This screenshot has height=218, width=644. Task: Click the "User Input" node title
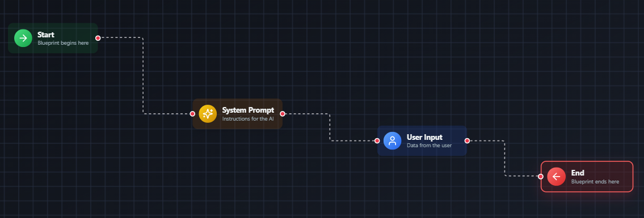pyautogui.click(x=424, y=137)
